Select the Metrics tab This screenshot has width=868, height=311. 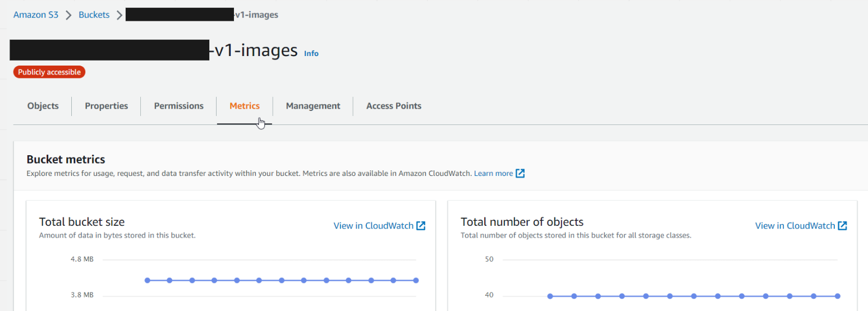[245, 106]
